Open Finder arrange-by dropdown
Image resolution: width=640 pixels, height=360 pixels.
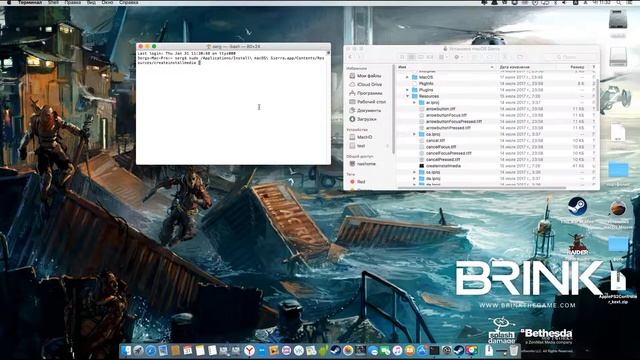coord(443,57)
